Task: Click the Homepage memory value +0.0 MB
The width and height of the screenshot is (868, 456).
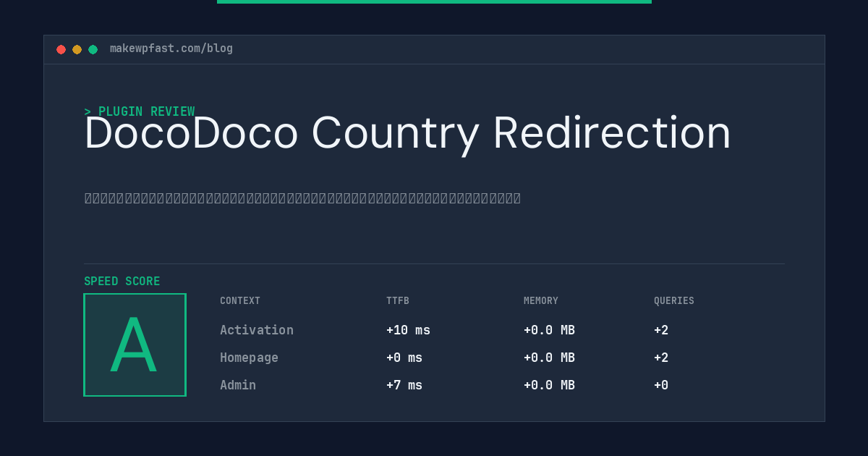Action: click(549, 358)
